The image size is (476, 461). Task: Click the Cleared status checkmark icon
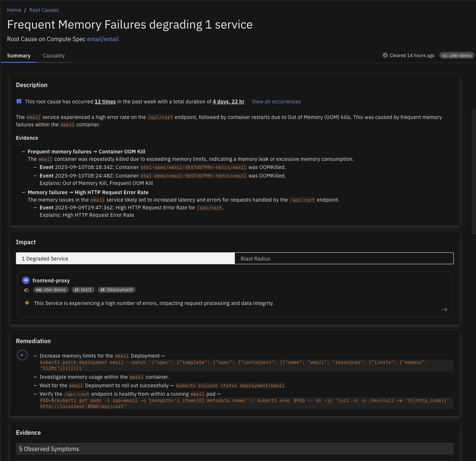coord(385,56)
